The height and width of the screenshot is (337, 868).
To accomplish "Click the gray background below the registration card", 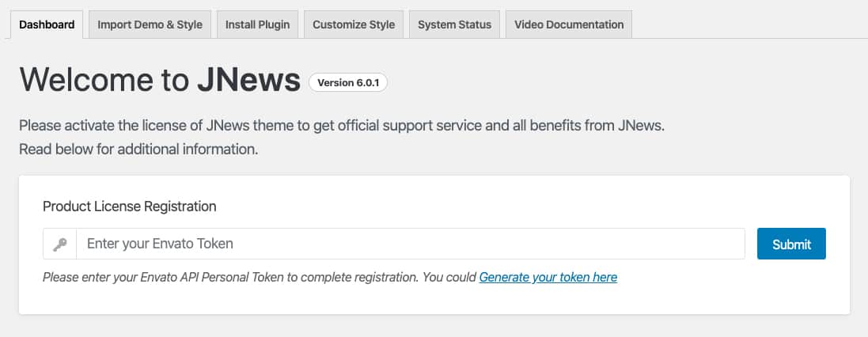I will coord(434,326).
